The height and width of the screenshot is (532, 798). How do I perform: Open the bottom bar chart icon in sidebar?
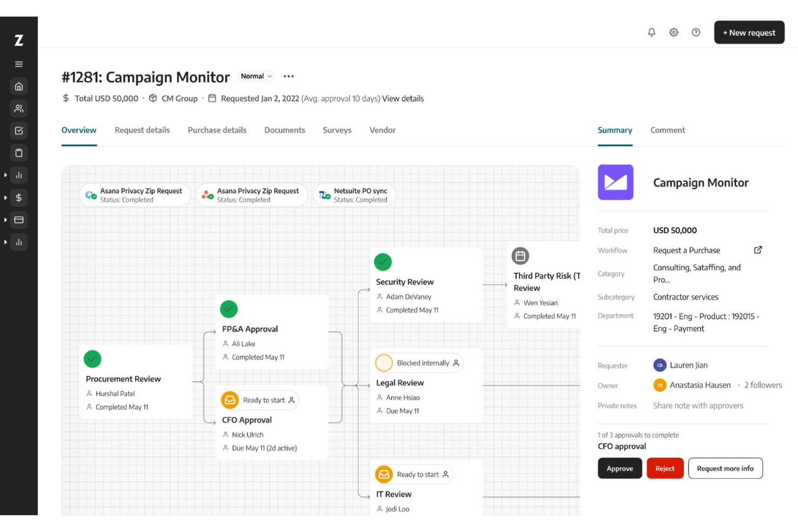(19, 242)
